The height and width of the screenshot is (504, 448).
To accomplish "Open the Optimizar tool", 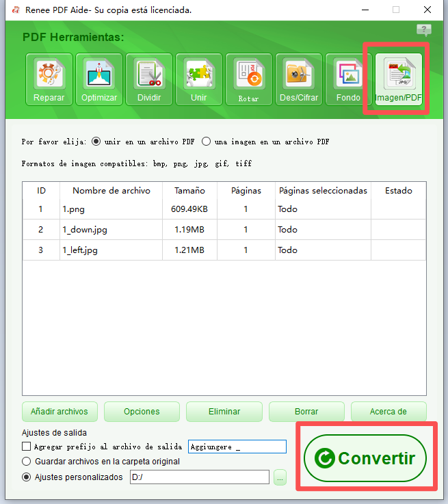I will point(99,79).
